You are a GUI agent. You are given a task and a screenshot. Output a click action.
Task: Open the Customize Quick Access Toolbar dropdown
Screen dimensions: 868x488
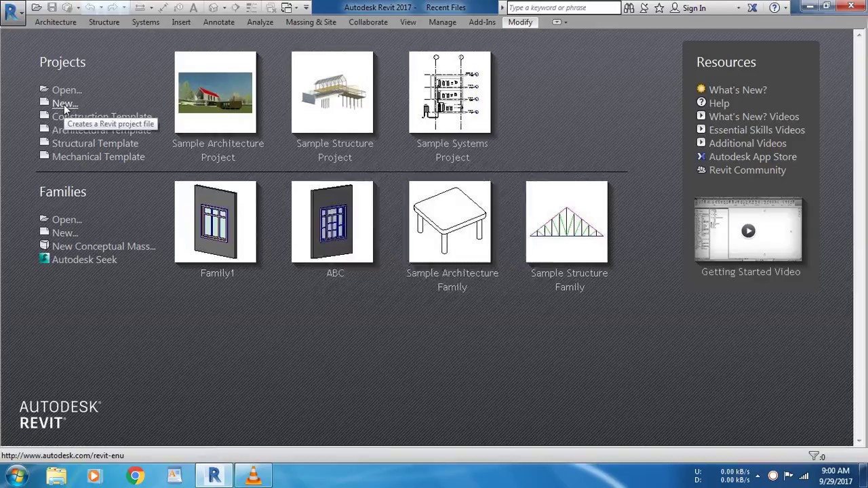click(307, 7)
